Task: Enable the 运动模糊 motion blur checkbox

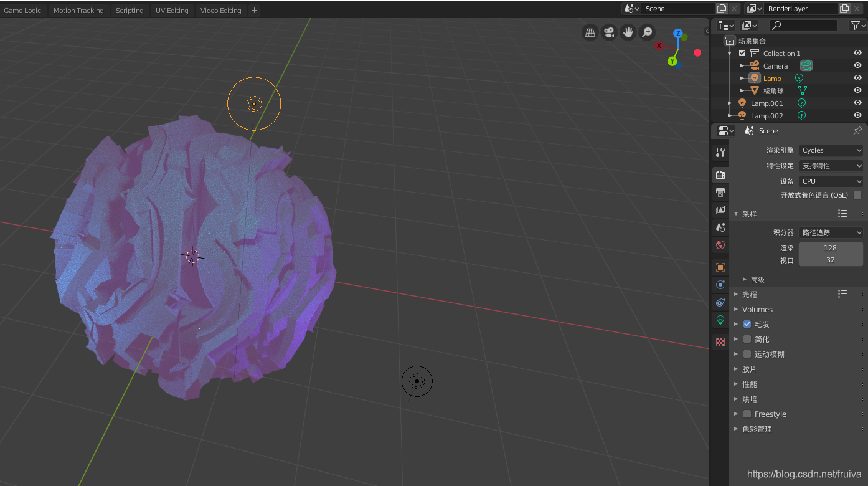Action: (x=747, y=354)
